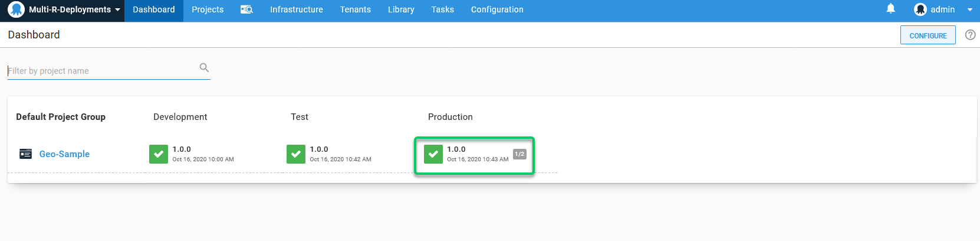980x241 pixels.
Task: Click the Development green success checkmark
Action: (x=159, y=154)
